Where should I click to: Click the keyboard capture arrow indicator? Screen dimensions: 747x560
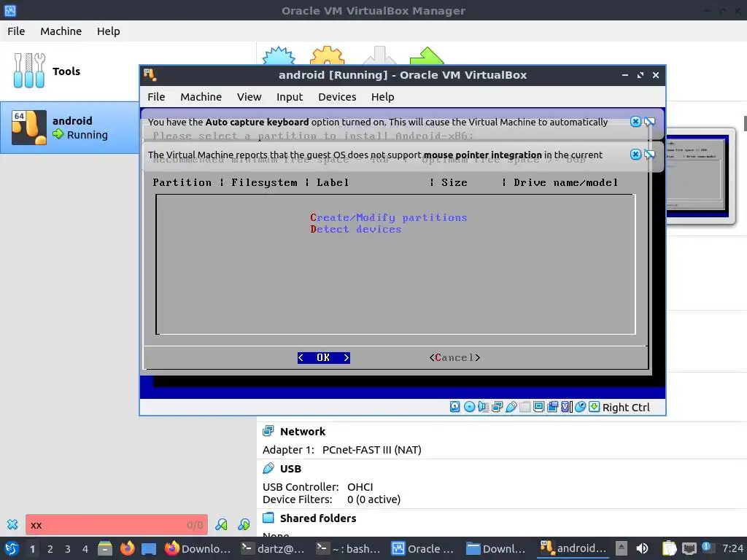[594, 407]
